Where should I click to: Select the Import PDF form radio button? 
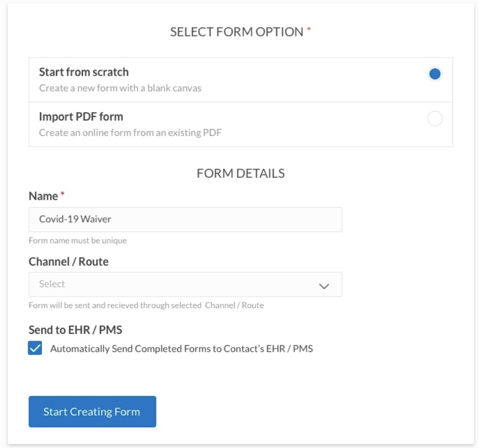434,119
